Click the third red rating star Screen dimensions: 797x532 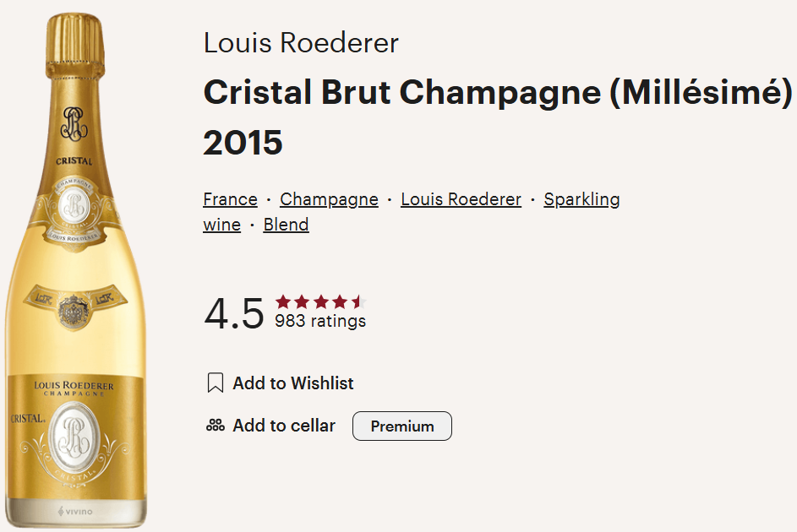coord(320,302)
